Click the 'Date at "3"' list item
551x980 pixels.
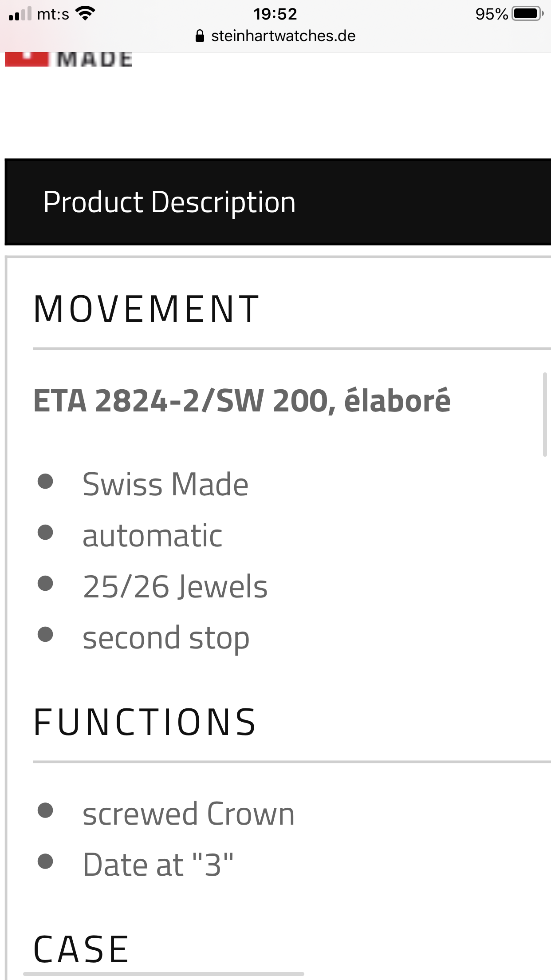(158, 865)
